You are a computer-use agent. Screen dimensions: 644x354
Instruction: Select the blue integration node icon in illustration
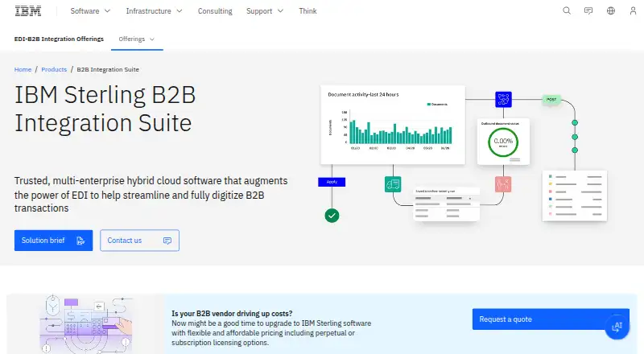[x=503, y=100]
